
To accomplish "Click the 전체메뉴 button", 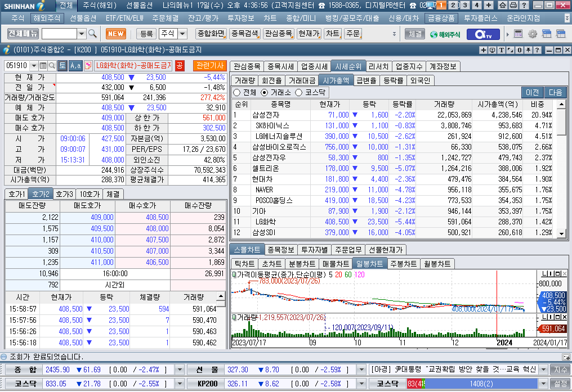I will click(23, 34).
